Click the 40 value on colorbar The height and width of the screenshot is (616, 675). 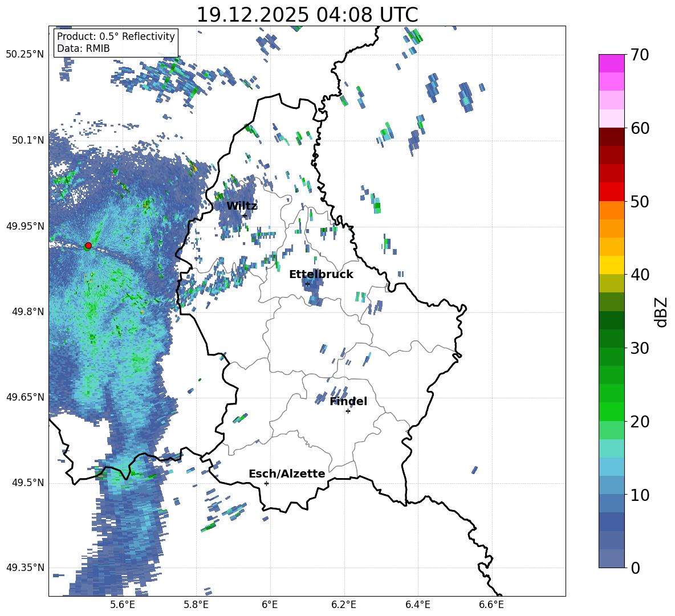(640, 275)
